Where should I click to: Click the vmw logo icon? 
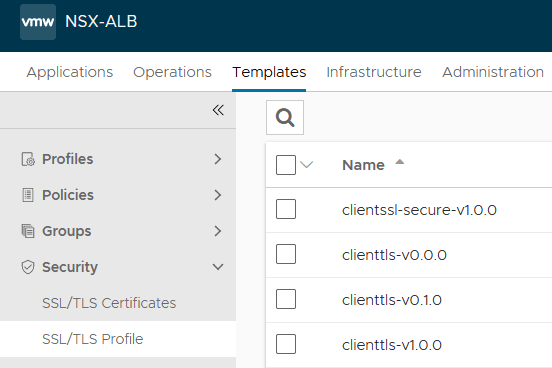pyautogui.click(x=38, y=22)
